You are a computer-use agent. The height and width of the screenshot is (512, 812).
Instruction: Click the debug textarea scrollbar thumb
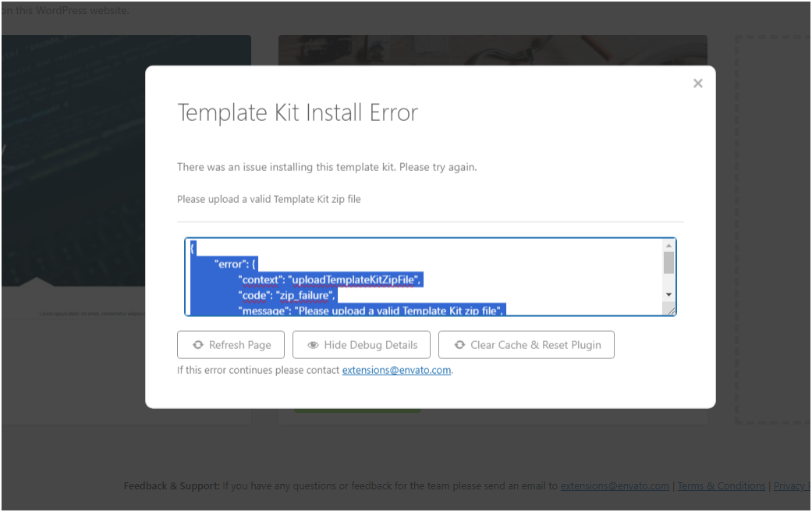[668, 263]
